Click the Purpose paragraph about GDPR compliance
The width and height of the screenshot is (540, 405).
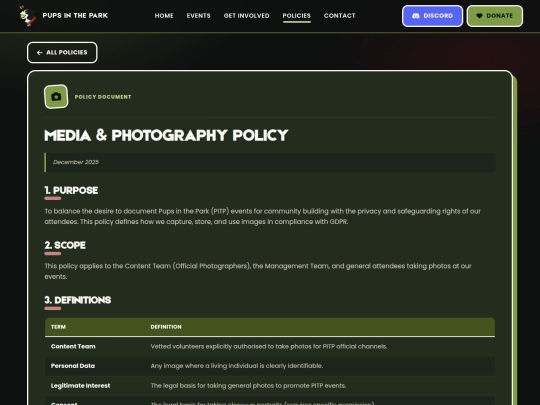[262, 216]
